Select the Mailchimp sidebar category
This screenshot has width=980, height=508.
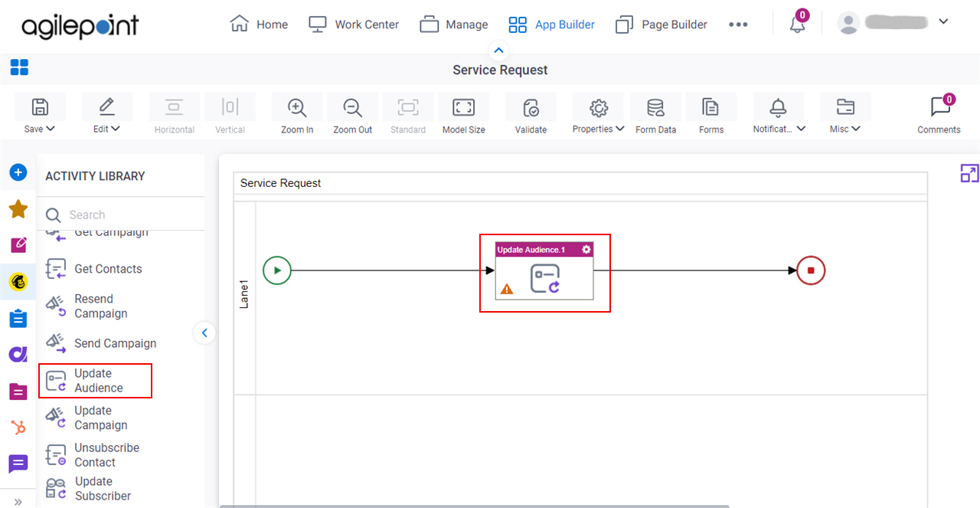pos(18,282)
